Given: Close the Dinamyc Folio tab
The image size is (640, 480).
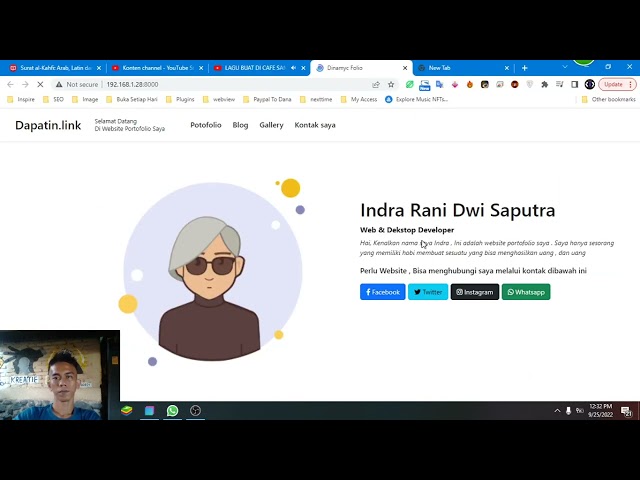Looking at the screenshot, I should pyautogui.click(x=405, y=68).
